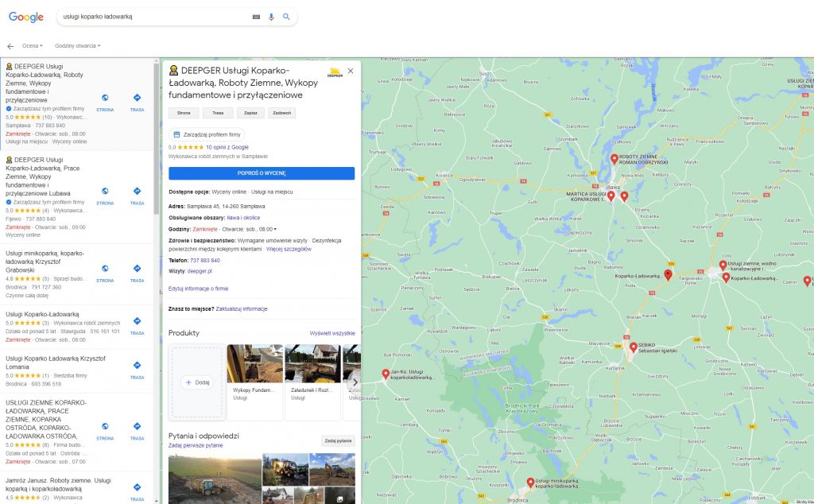814x504 pixels.
Task: Open the Godziny otwarcia filter dropdown
Action: click(x=77, y=45)
